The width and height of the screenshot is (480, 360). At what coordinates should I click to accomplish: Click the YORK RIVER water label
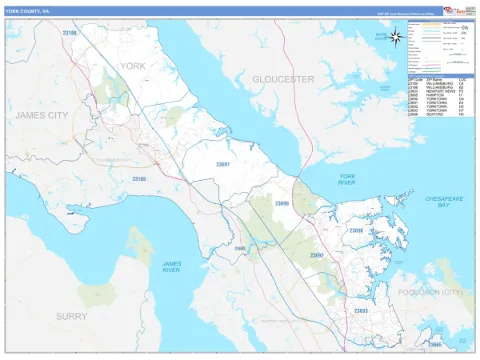tap(347, 179)
